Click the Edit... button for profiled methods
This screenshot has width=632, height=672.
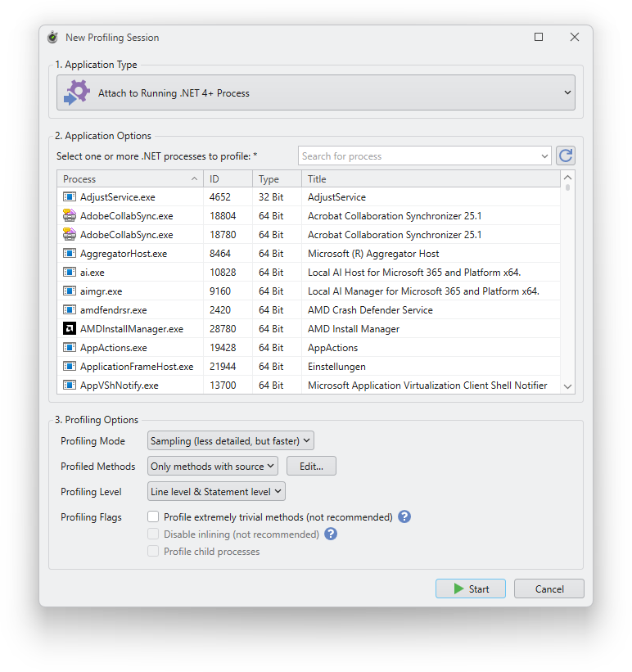tap(311, 467)
